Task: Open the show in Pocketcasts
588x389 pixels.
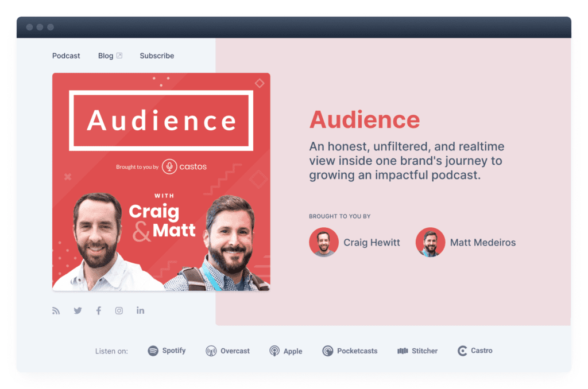Action: (x=350, y=351)
